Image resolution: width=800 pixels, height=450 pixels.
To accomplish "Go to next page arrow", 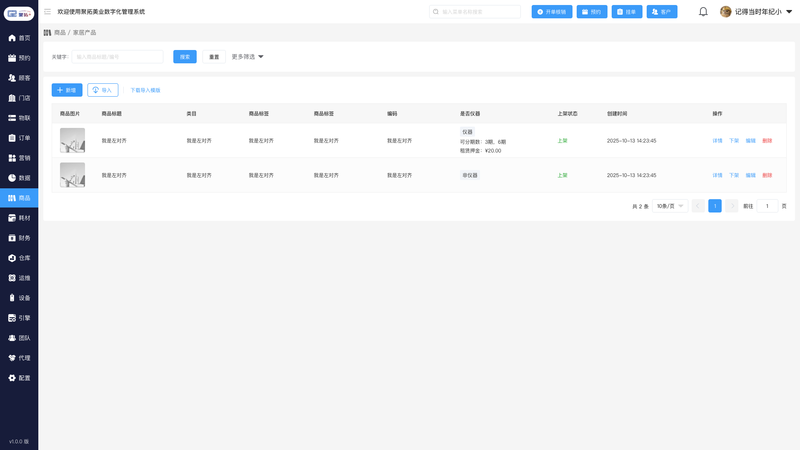I will pos(732,206).
